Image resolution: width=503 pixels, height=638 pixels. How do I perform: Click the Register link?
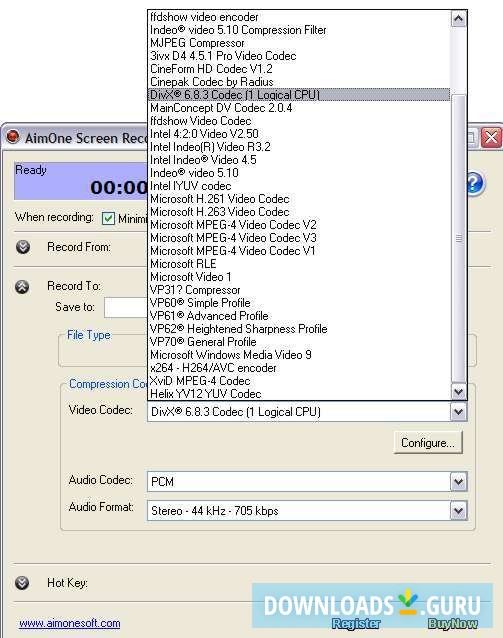pyautogui.click(x=356, y=624)
